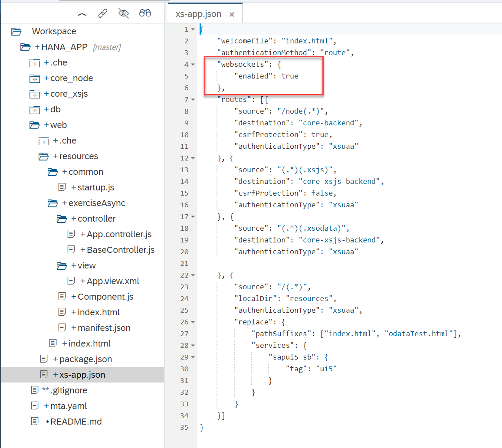Screen dimensions: 502x448
Task: Fold code at line 1 arrow
Action: [193, 29]
